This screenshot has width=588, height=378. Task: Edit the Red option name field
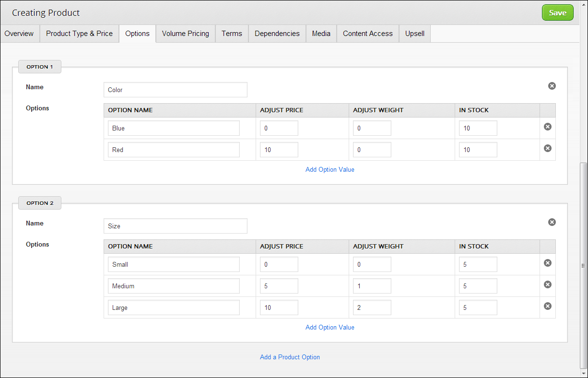(x=174, y=150)
